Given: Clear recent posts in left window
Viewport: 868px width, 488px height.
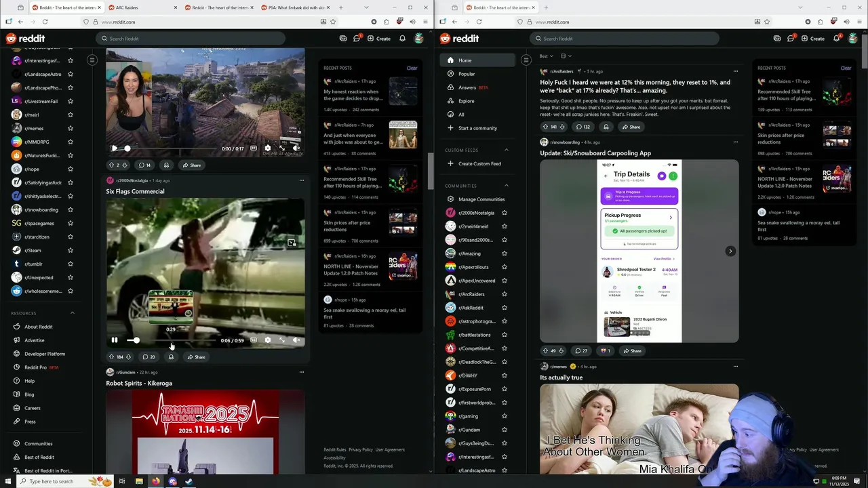Looking at the screenshot, I should (x=412, y=68).
